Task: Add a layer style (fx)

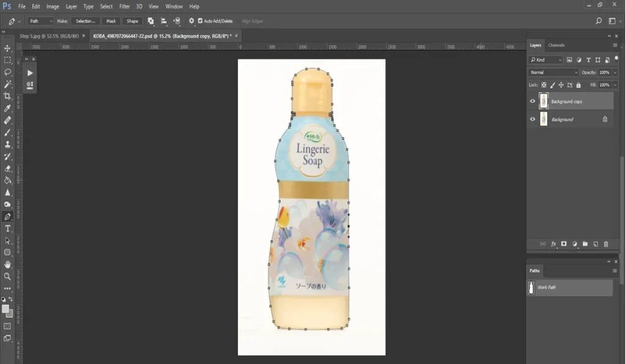Action: [x=554, y=244]
